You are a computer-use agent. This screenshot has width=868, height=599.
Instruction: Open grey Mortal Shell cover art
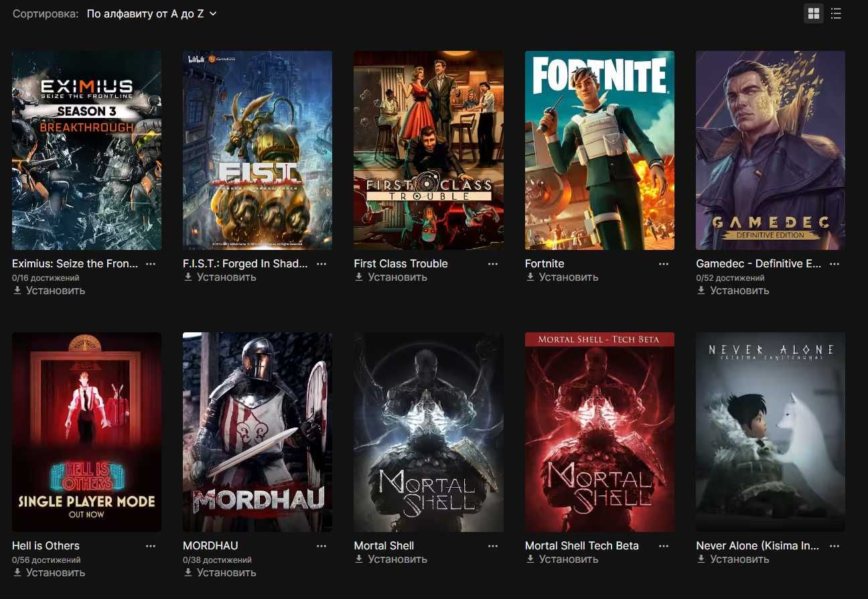pyautogui.click(x=429, y=432)
